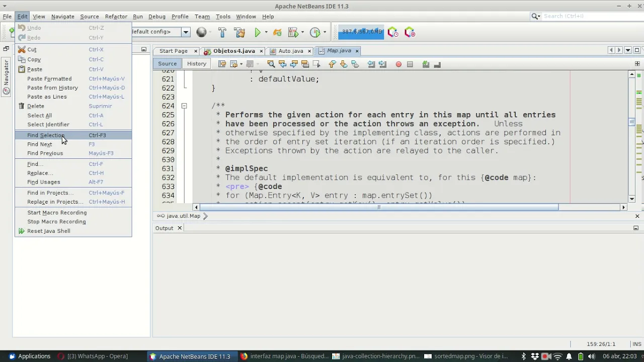
Task: Select Find Selection in the Edit menu
Action: point(73,135)
